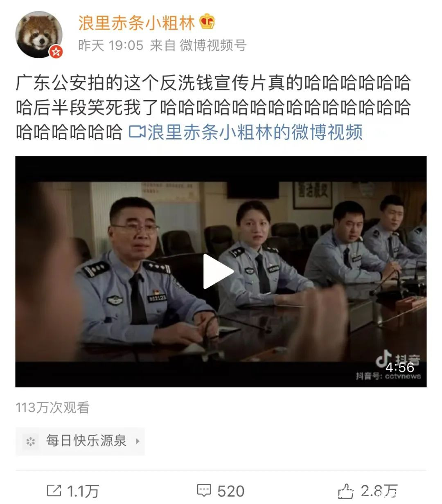Tap the 4:56 video duration label

click(400, 367)
